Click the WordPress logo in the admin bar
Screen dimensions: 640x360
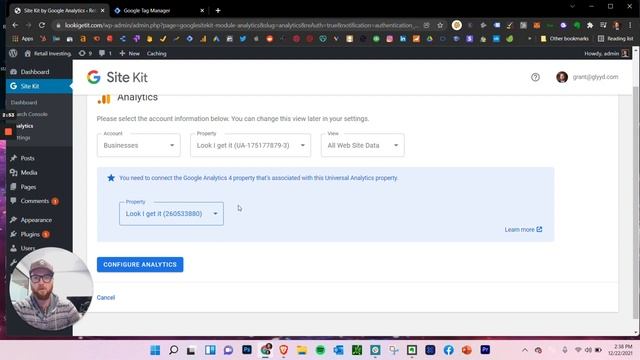click(13, 53)
